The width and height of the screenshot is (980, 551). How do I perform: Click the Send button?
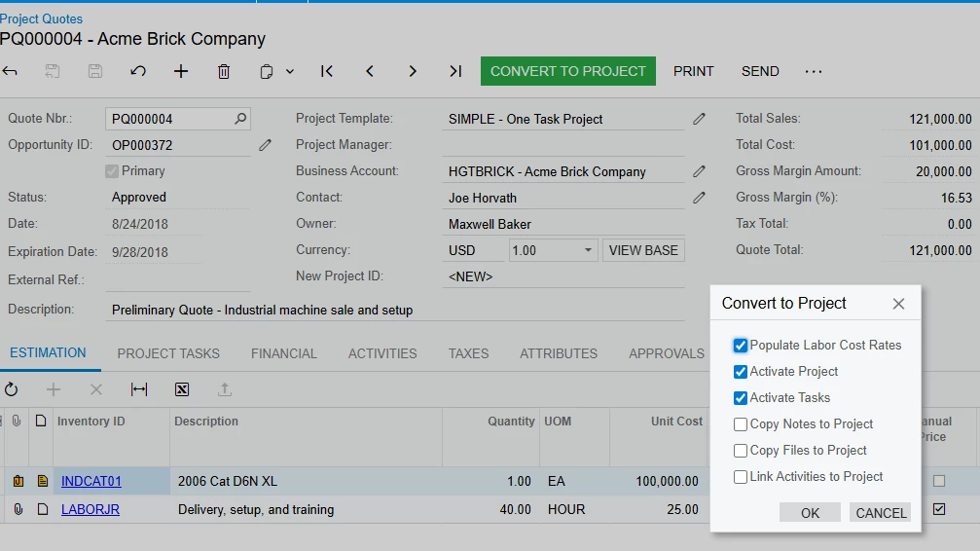(x=760, y=71)
